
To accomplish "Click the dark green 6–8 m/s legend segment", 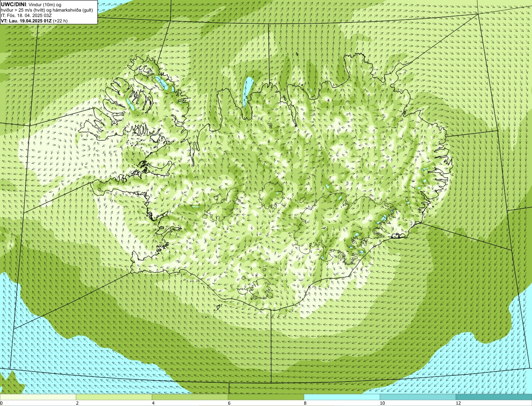I will (266, 397).
